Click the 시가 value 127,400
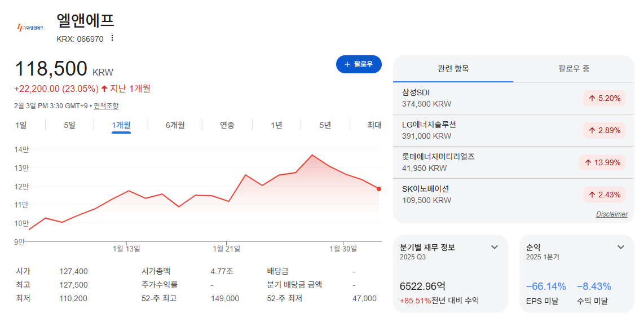The image size is (644, 322). point(73,271)
